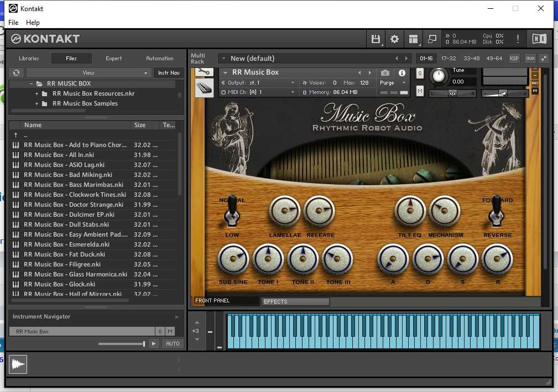Toggle Mute in Instrument Navigator
This screenshot has width=558, height=392.
click(x=170, y=332)
